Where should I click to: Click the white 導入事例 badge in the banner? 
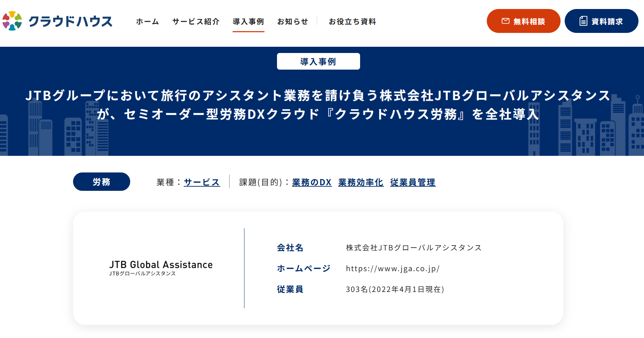click(x=318, y=61)
